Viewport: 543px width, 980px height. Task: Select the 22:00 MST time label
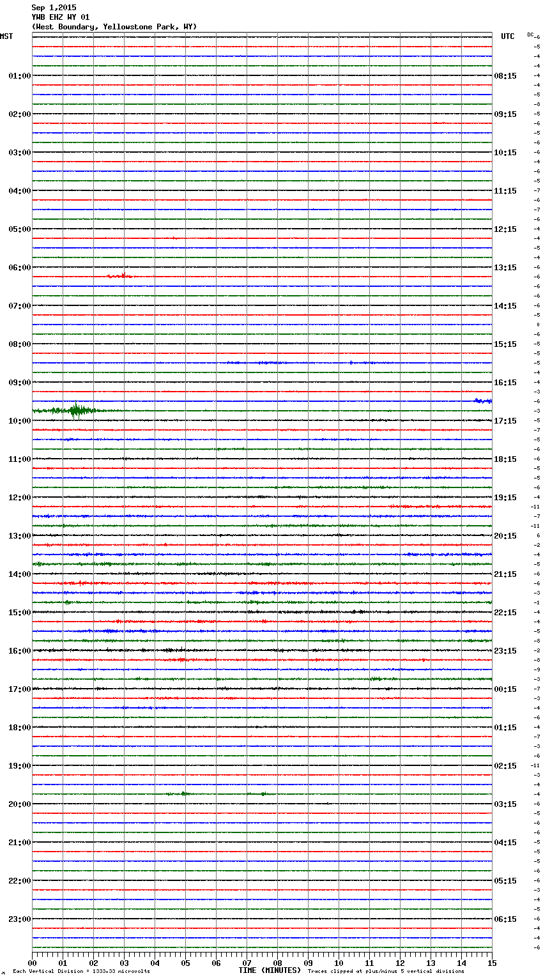pos(20,881)
